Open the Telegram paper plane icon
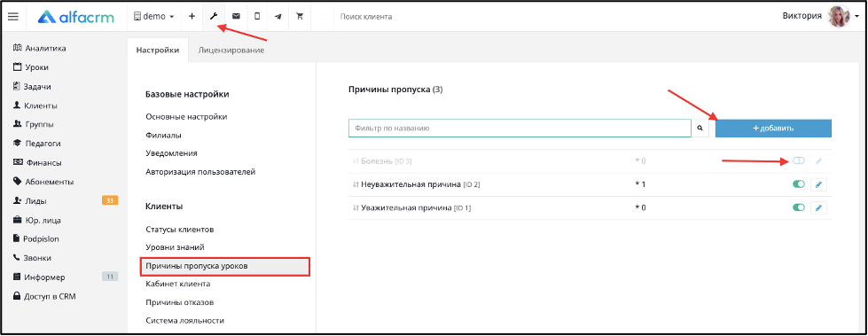Viewport: 868px width, 336px height. [x=278, y=17]
